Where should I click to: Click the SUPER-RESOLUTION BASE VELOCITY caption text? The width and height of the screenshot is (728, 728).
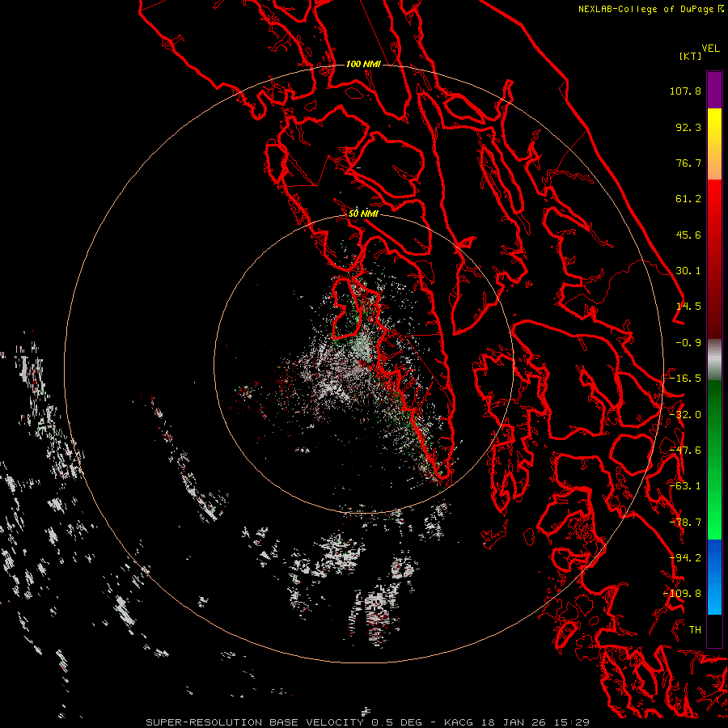(x=256, y=722)
